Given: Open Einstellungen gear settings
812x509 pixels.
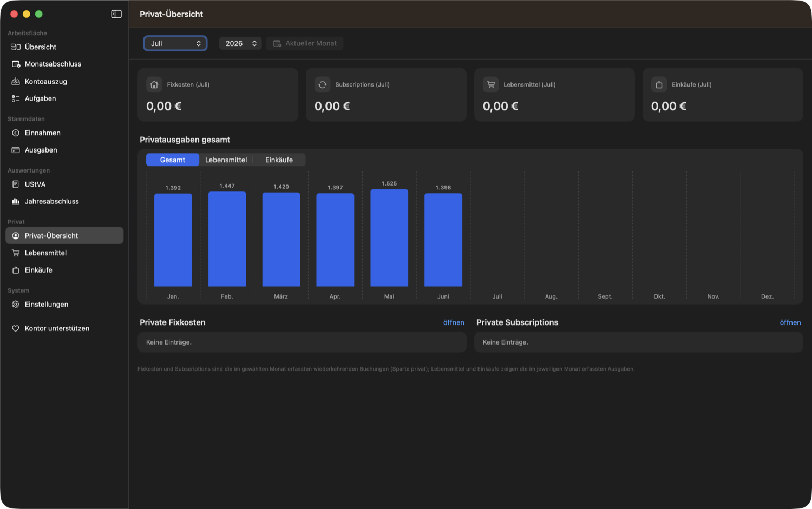Looking at the screenshot, I should [x=64, y=304].
